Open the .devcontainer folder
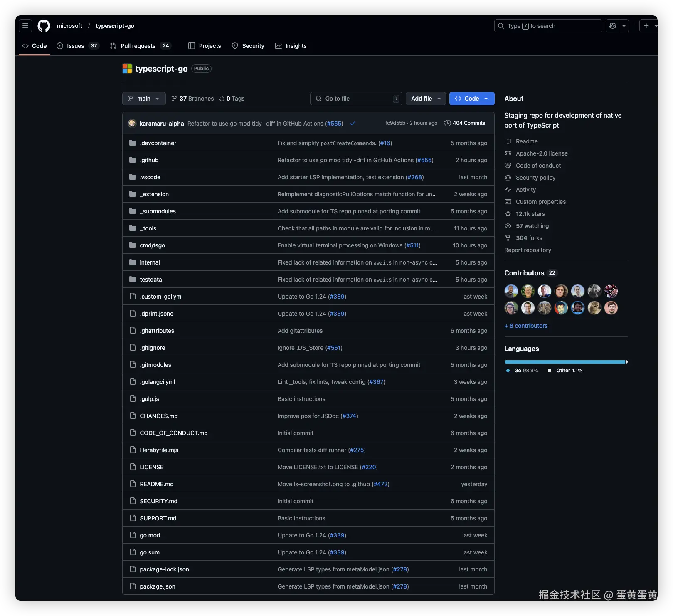This screenshot has height=616, width=673. (158, 143)
